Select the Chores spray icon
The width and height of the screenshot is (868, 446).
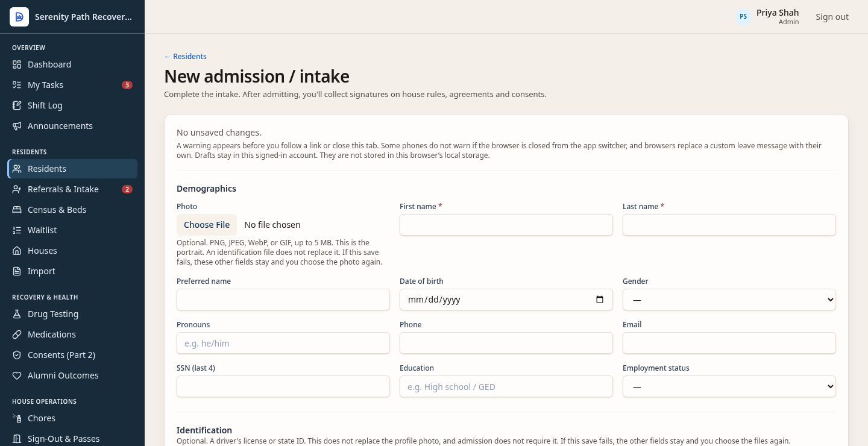click(17, 418)
